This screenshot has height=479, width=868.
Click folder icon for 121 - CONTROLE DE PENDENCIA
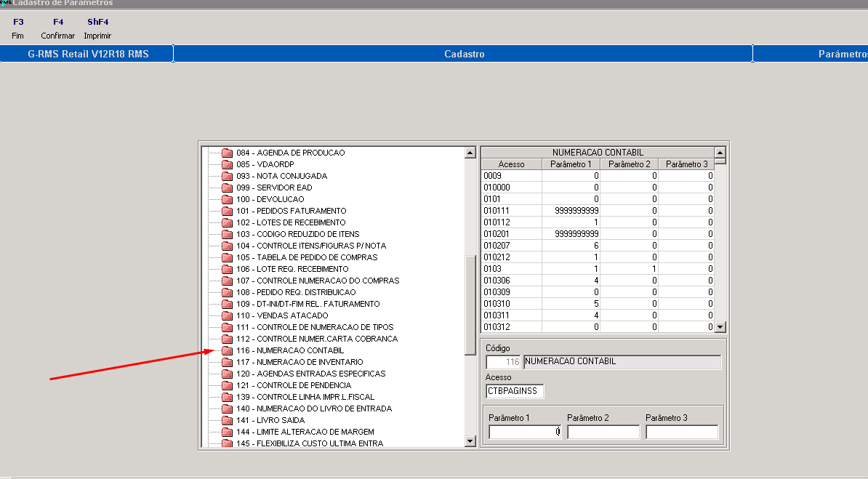tap(227, 385)
